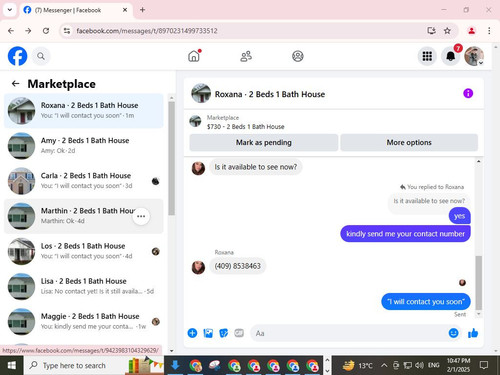Open the volume control in system tray
Screen dimensions: 500x375
coord(419,365)
